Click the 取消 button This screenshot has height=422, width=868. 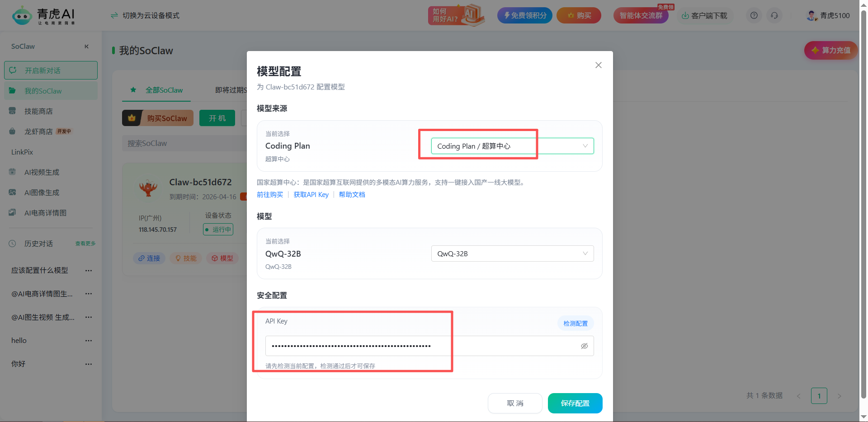(515, 403)
